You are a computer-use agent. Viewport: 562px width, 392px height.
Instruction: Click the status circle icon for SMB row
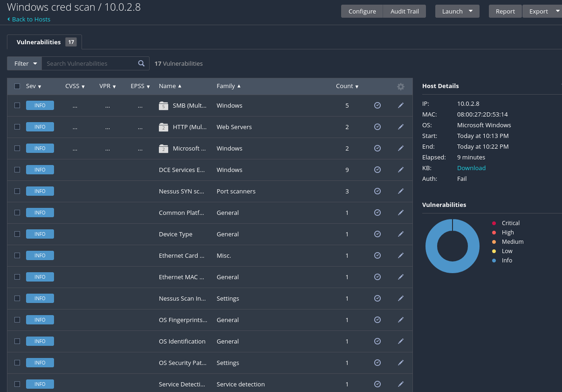pos(377,105)
